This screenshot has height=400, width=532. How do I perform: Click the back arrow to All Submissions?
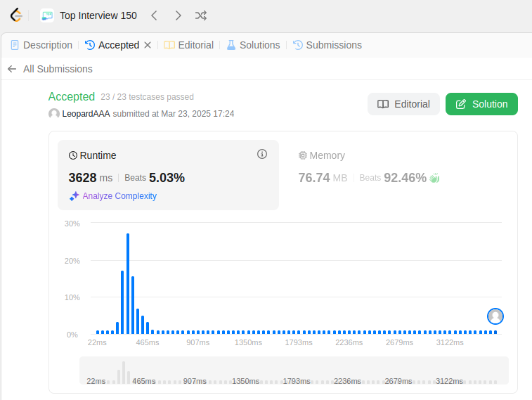click(x=12, y=69)
